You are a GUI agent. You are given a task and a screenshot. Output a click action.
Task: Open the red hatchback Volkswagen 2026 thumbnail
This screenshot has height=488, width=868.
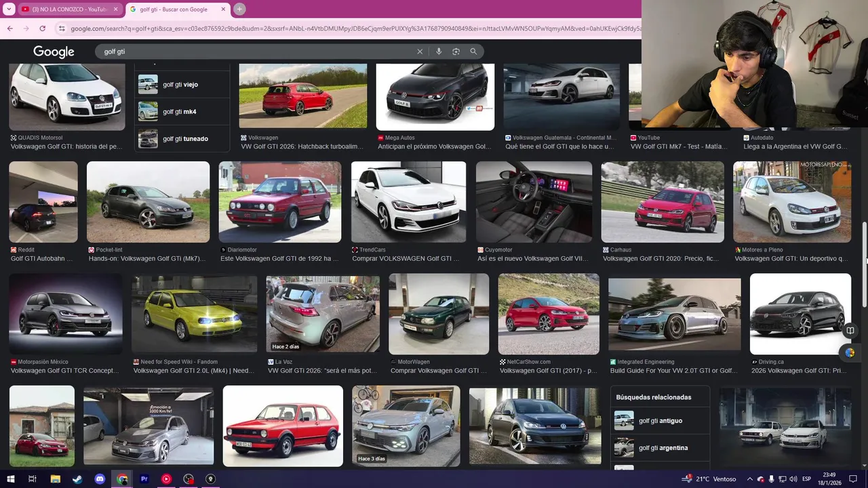(x=303, y=96)
